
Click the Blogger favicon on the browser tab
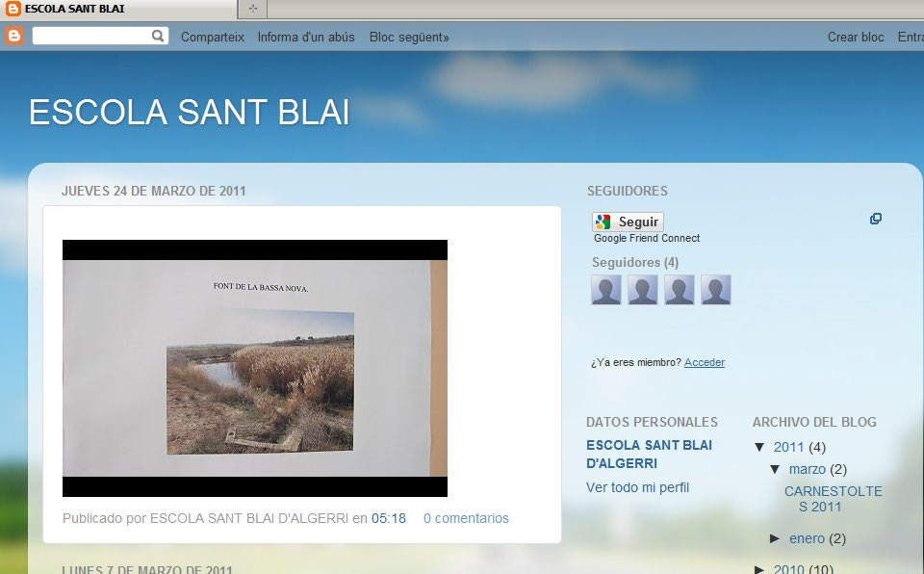click(13, 9)
